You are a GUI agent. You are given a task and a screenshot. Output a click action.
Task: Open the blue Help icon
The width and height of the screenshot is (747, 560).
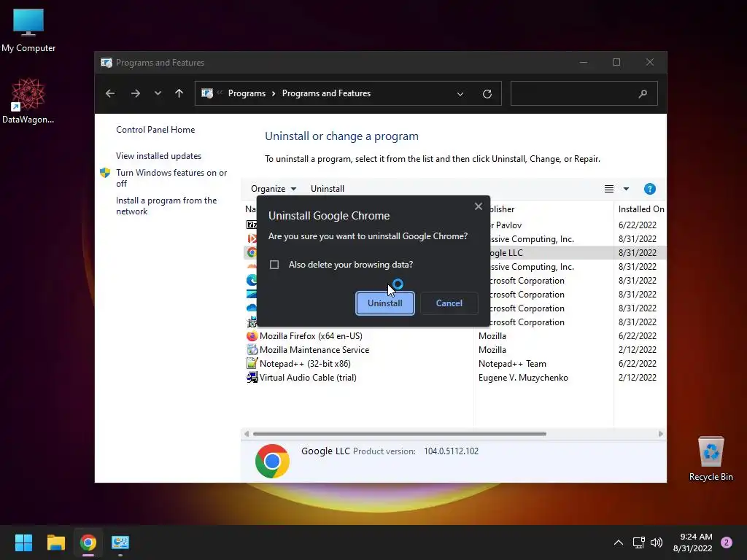(x=650, y=189)
